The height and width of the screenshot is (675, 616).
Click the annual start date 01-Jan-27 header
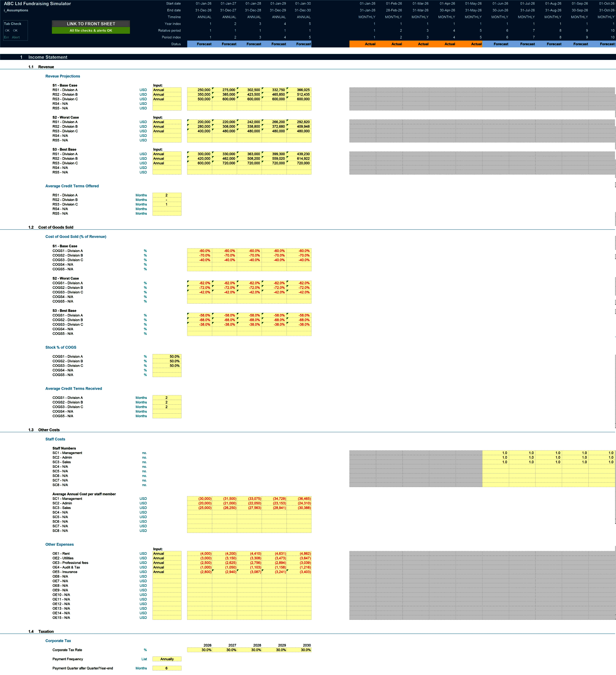(x=228, y=4)
